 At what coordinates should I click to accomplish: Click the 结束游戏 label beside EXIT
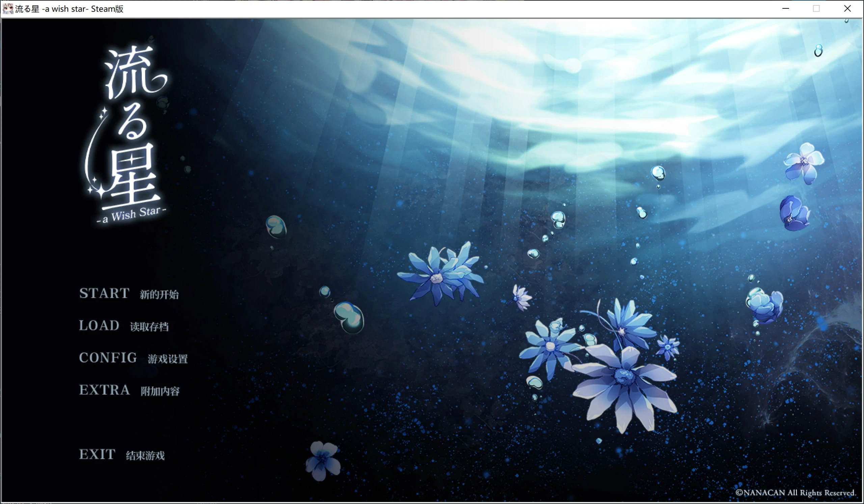pyautogui.click(x=145, y=456)
